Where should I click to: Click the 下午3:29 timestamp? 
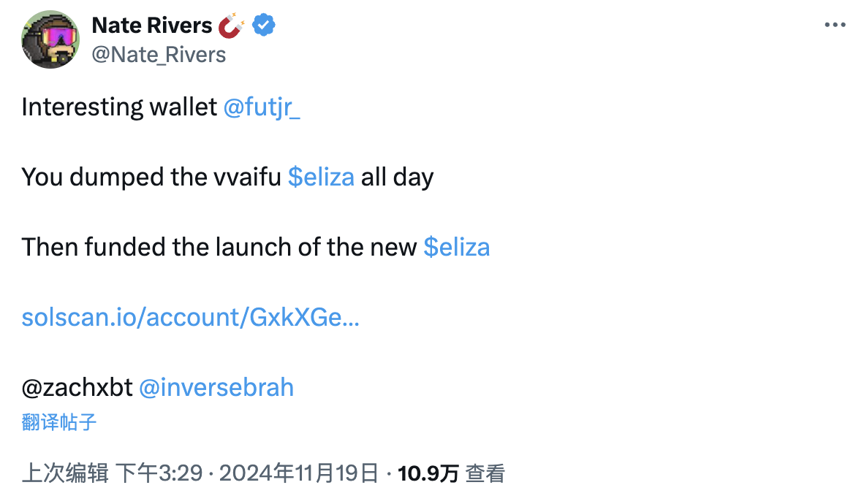(x=159, y=473)
